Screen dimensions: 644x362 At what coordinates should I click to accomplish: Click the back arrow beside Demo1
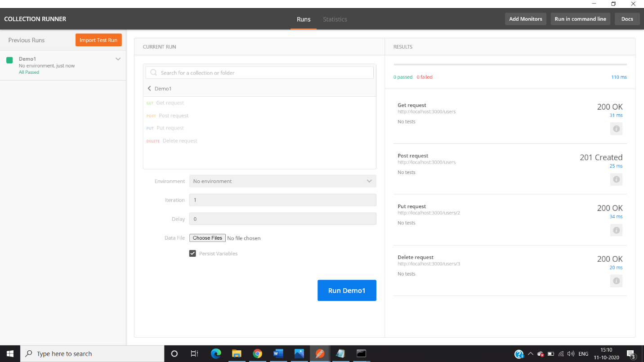pyautogui.click(x=150, y=89)
